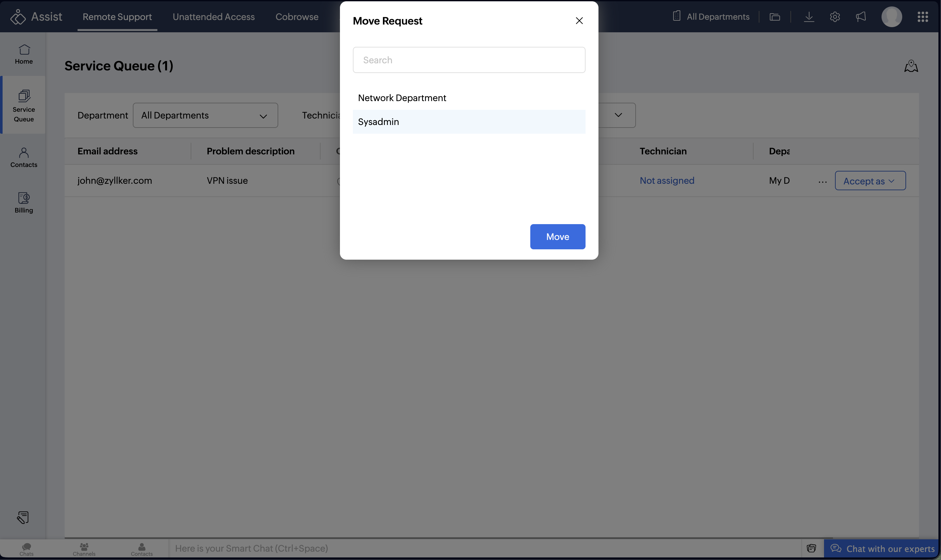Switch to Unattended Access tab

click(214, 16)
